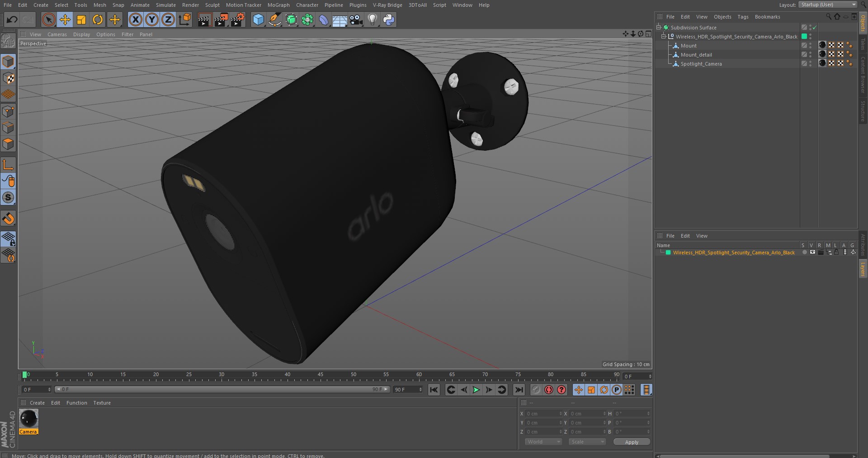Select the spline Pen tool
Viewport: 868px width, 458px height.
click(274, 19)
